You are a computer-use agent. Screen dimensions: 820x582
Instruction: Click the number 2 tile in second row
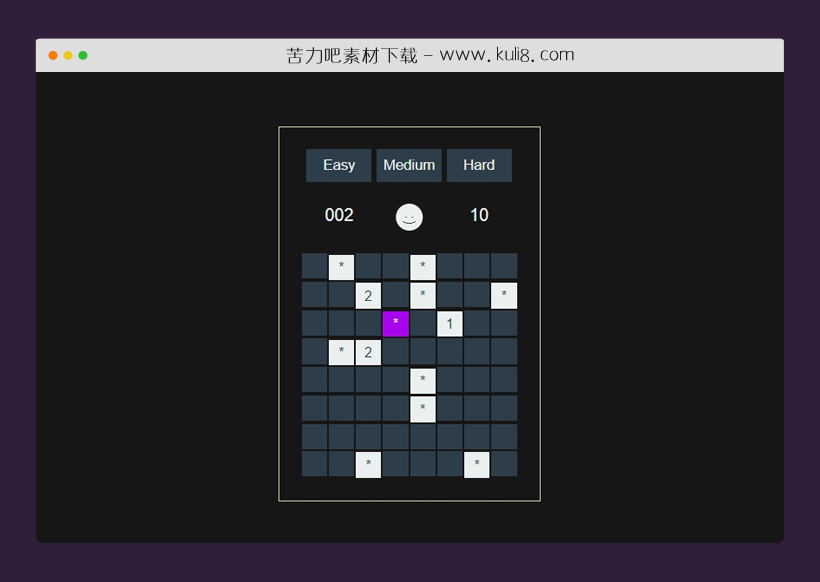tap(368, 295)
